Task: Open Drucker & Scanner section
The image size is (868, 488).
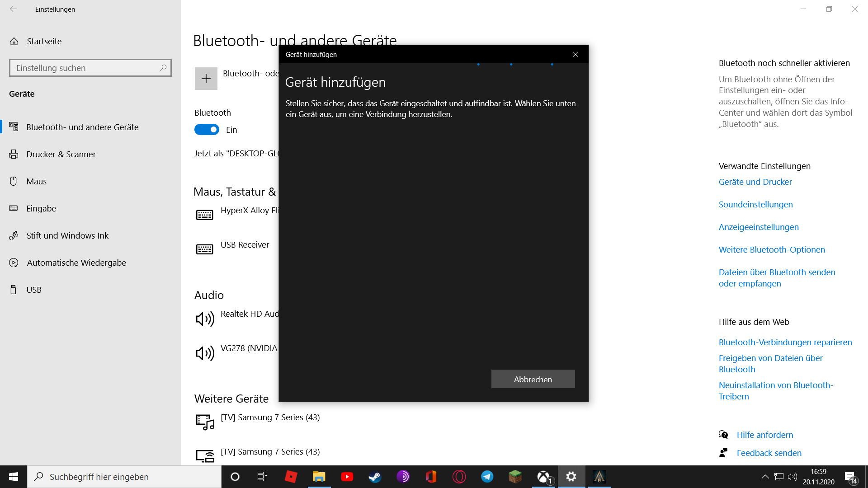Action: point(61,154)
